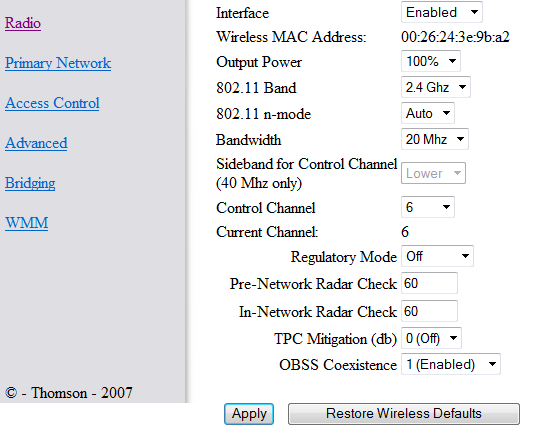This screenshot has height=437, width=548.
Task: Focus the Pre-Network Radar Check field
Action: coord(429,283)
